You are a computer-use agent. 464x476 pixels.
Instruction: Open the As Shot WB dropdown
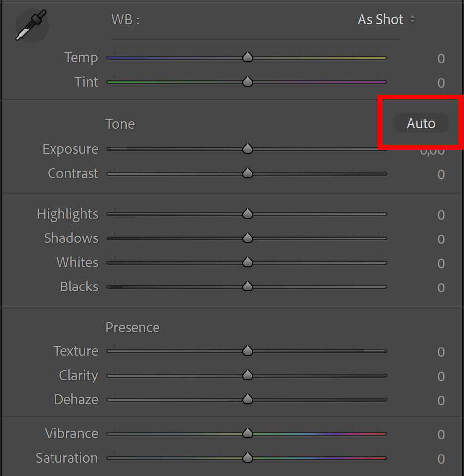(x=386, y=20)
